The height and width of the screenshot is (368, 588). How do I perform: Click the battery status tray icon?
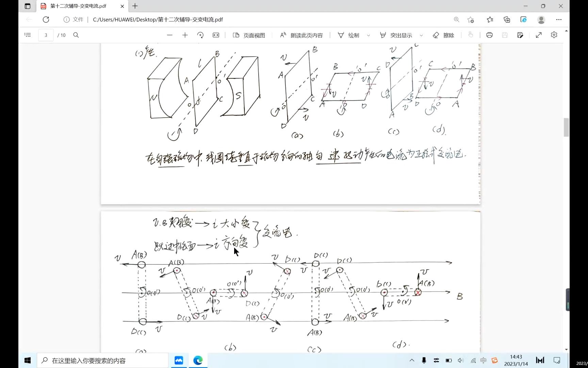[x=448, y=360]
